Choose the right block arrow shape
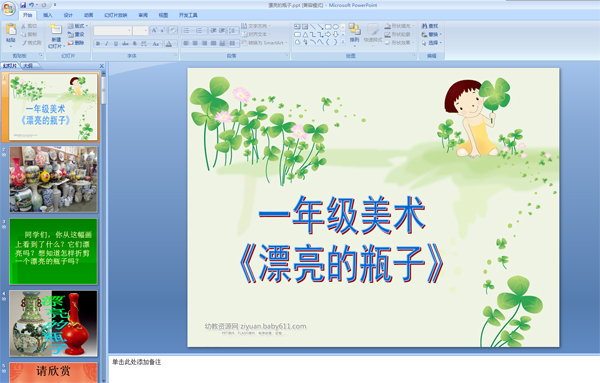This screenshot has height=383, width=600. click(x=328, y=34)
